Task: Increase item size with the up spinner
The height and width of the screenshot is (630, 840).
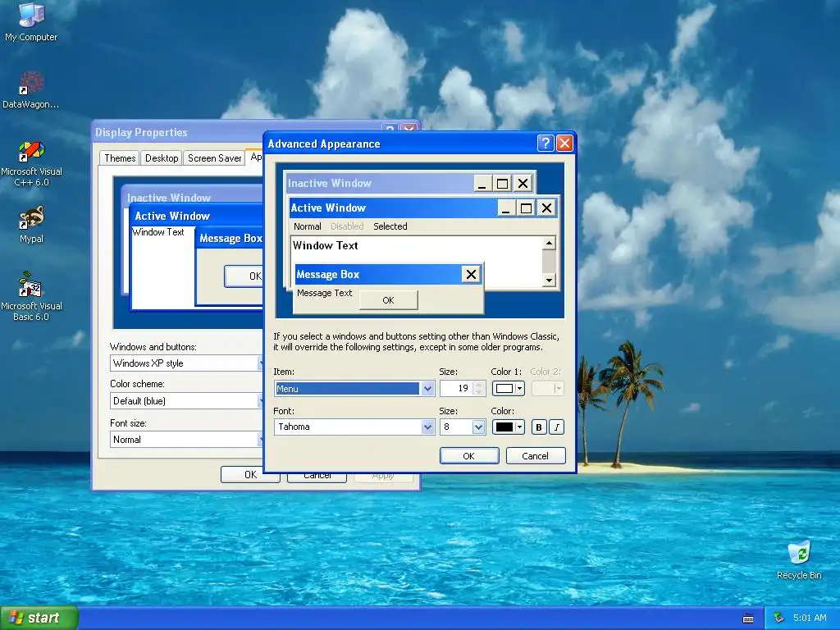Action: point(479,385)
